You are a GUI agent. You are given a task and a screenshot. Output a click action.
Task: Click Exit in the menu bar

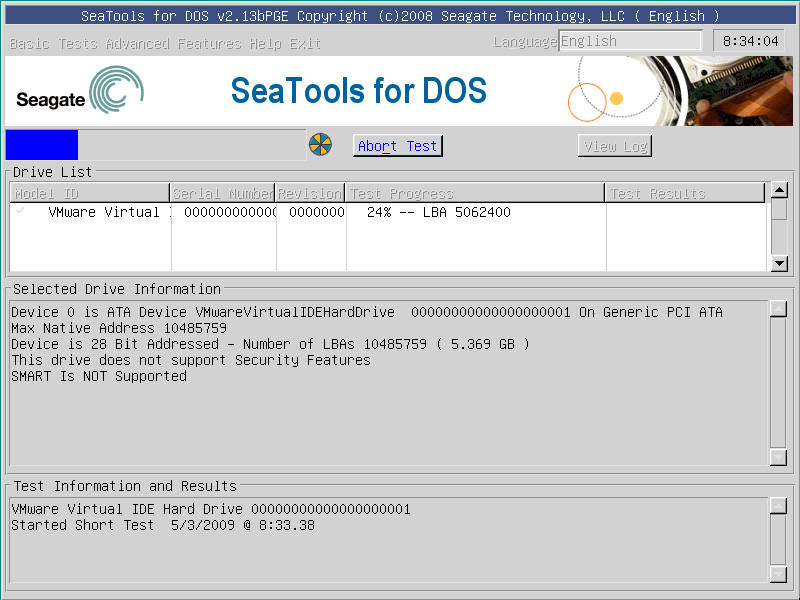coord(305,44)
